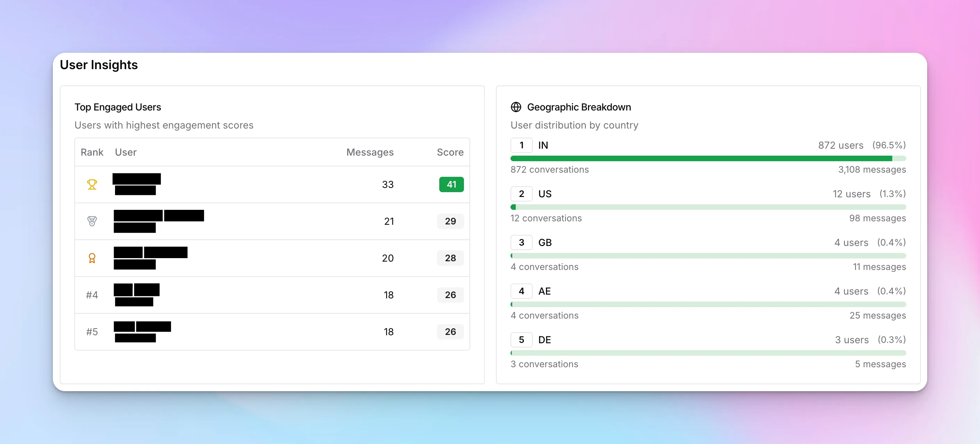The image size is (980, 444).
Task: Select the silver medal icon on rank 2
Action: click(92, 221)
